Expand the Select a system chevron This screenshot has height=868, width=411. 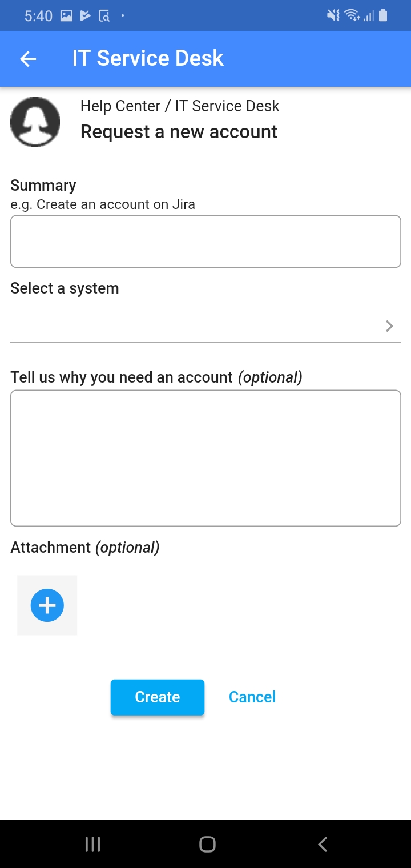pos(389,326)
